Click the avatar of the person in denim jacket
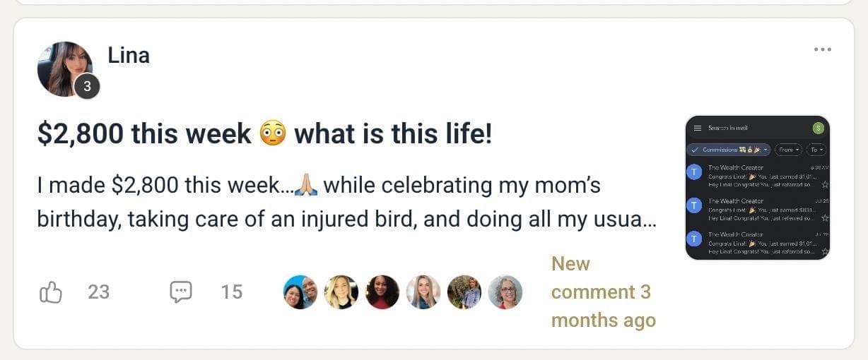Viewport: 868px width, 360px height. click(x=464, y=292)
